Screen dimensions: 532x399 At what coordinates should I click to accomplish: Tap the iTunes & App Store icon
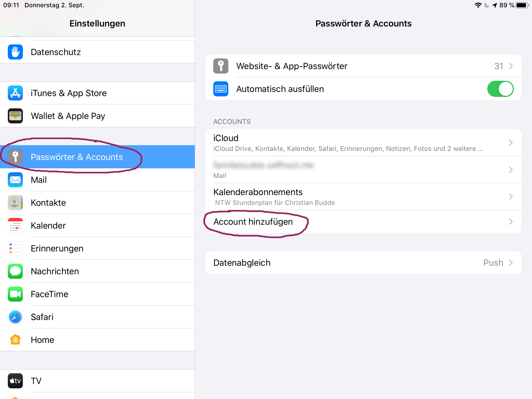[x=15, y=93]
